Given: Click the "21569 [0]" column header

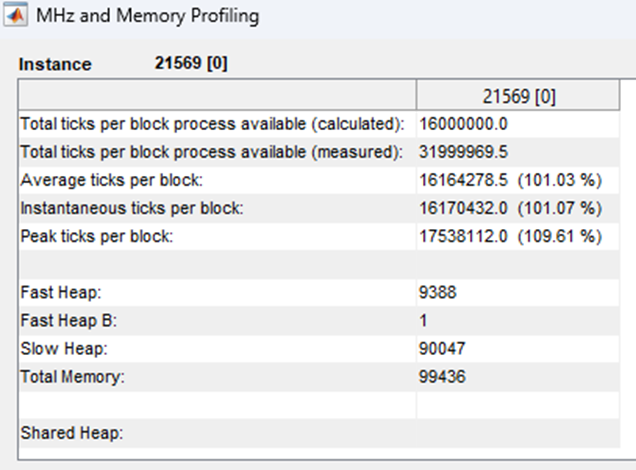Looking at the screenshot, I should (520, 97).
